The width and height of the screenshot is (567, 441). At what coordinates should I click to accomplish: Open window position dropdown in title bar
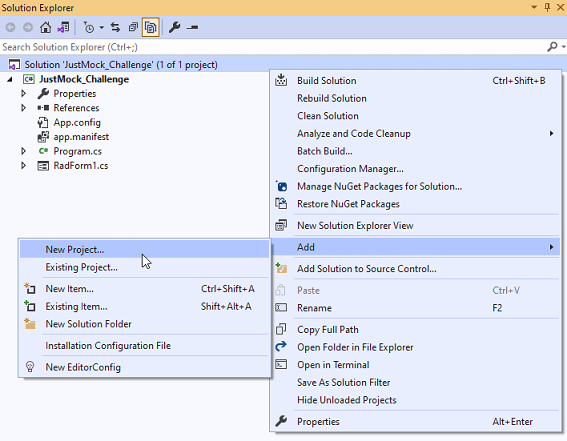coord(534,7)
